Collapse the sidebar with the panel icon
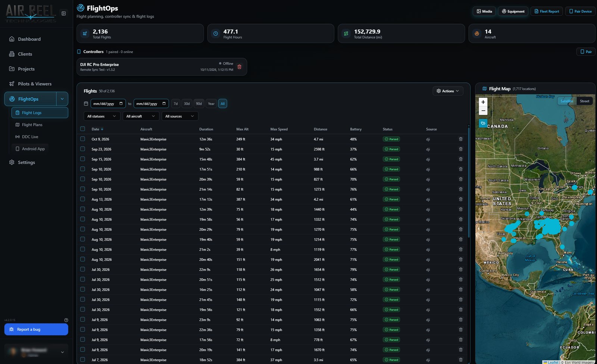 (x=64, y=13)
